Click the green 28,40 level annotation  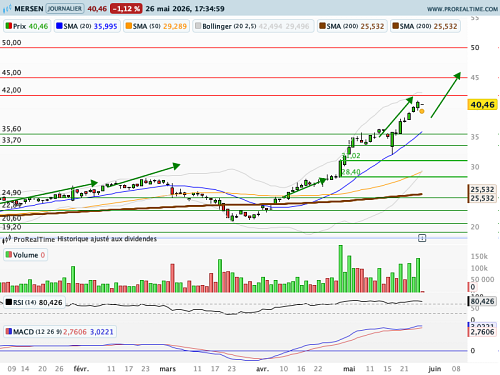(351, 172)
